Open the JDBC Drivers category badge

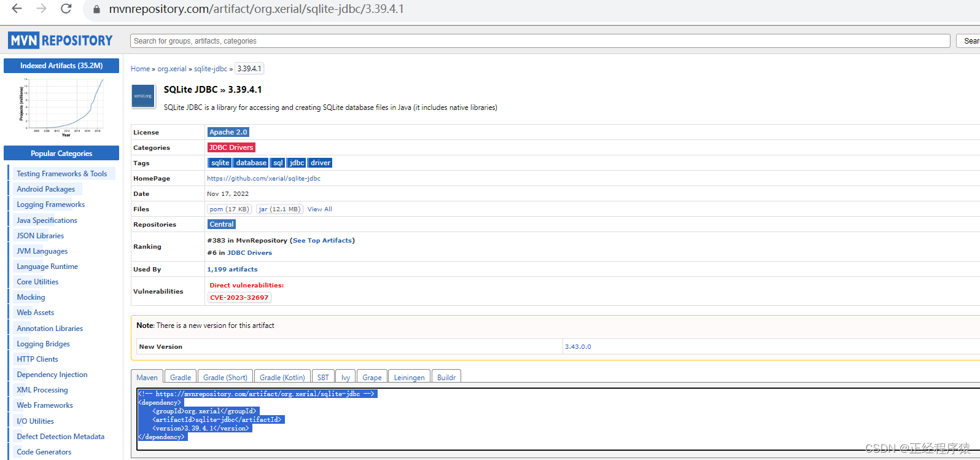tap(231, 147)
